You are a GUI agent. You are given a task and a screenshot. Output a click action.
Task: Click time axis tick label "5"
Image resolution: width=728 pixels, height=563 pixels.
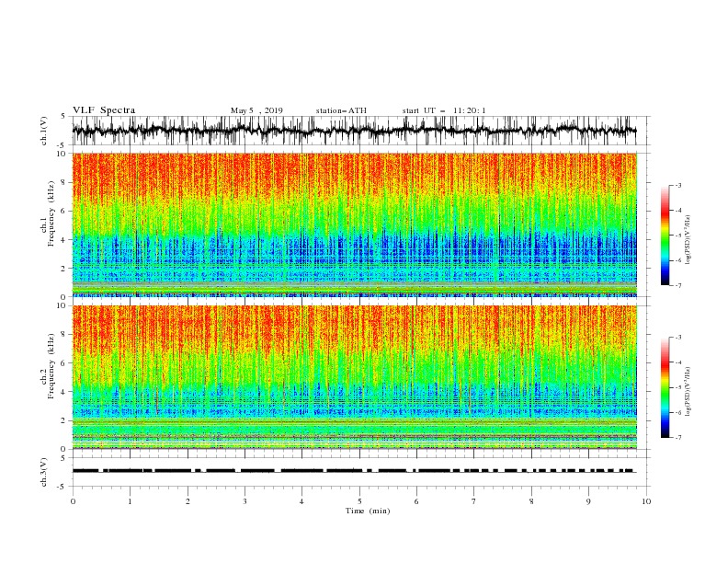coord(359,501)
